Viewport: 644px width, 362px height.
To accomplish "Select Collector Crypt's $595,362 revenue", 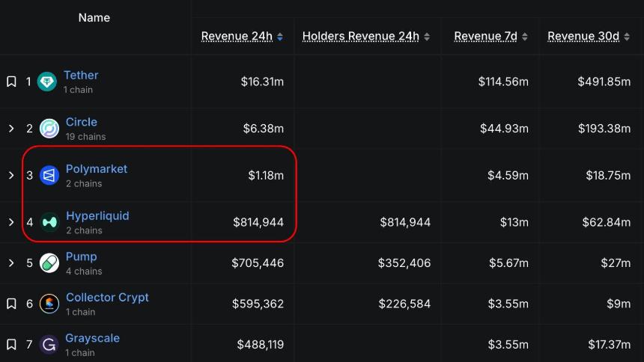I will (258, 304).
